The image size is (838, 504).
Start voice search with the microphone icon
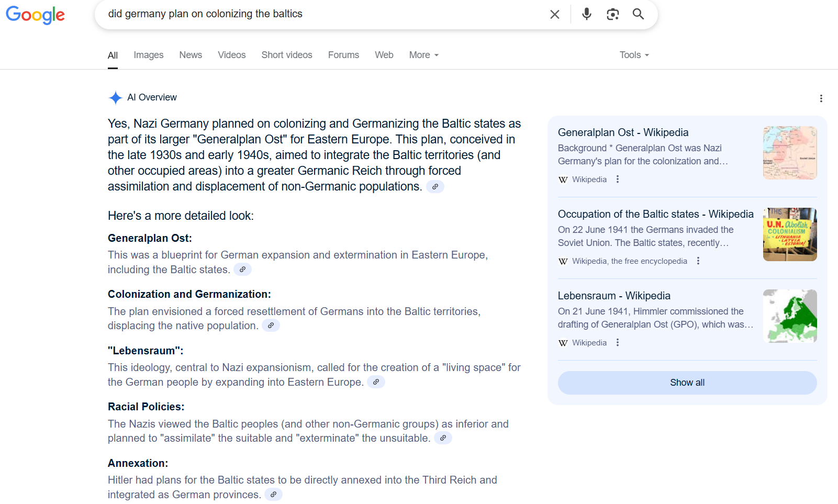pyautogui.click(x=587, y=14)
